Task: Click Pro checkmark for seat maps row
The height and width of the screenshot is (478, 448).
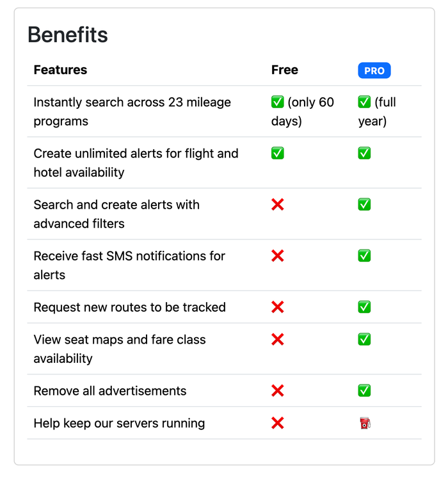Action: click(364, 339)
